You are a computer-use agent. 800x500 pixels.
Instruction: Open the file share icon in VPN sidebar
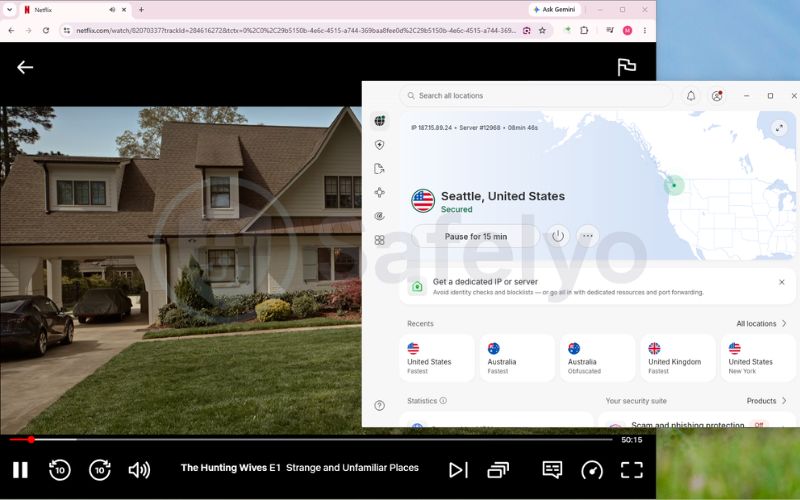click(379, 169)
